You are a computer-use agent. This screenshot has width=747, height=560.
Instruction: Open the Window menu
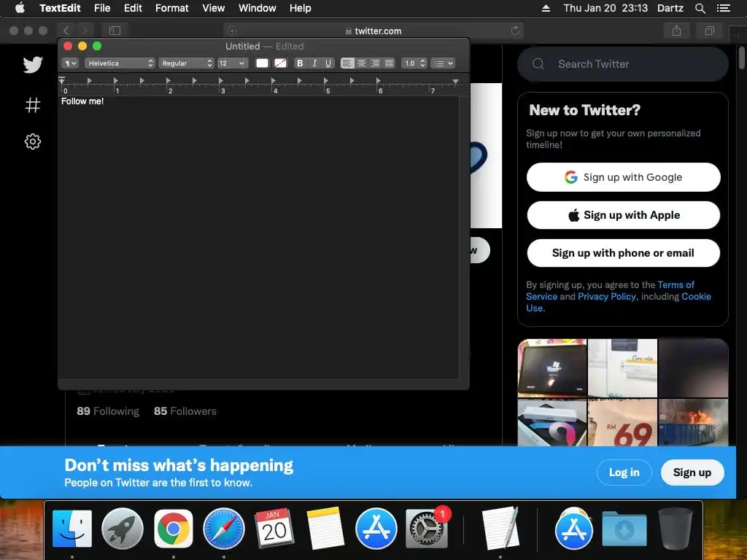click(258, 8)
